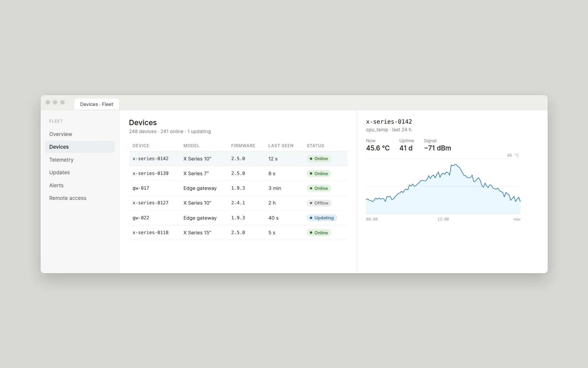
Task: Select device row x-series-0118
Action: click(238, 233)
